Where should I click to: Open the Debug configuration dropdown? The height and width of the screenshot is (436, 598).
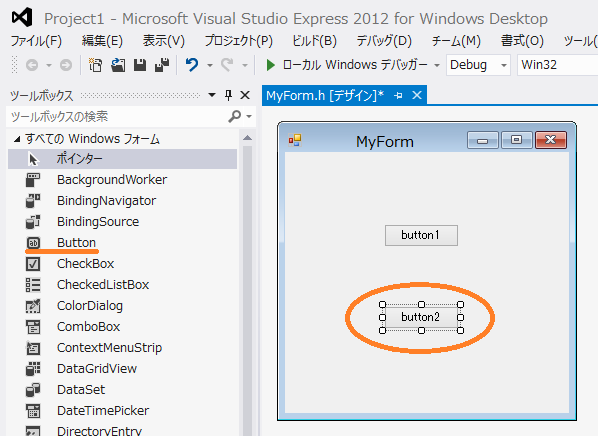point(478,65)
